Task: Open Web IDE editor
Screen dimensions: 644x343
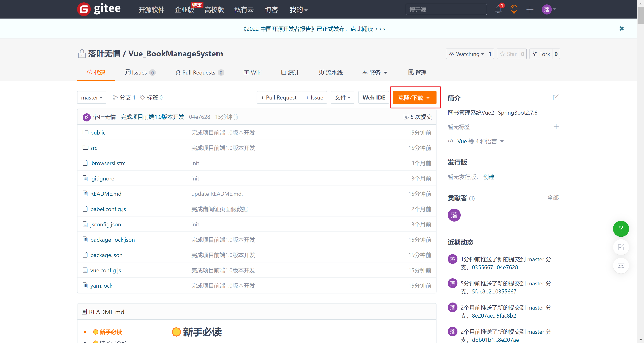Action: (x=373, y=97)
